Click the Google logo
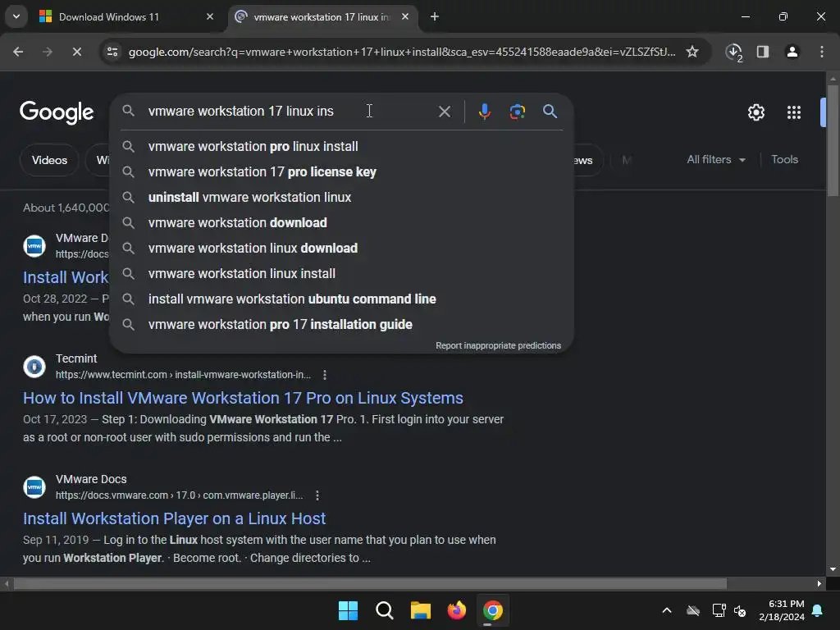Screen dimensions: 840x630 click(57, 112)
